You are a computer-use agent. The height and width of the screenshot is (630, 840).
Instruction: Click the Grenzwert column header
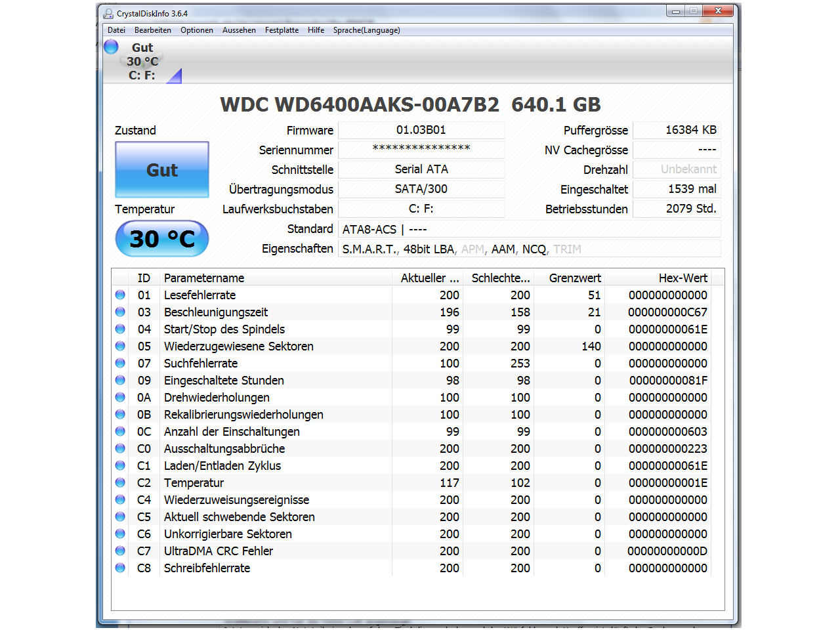click(569, 278)
